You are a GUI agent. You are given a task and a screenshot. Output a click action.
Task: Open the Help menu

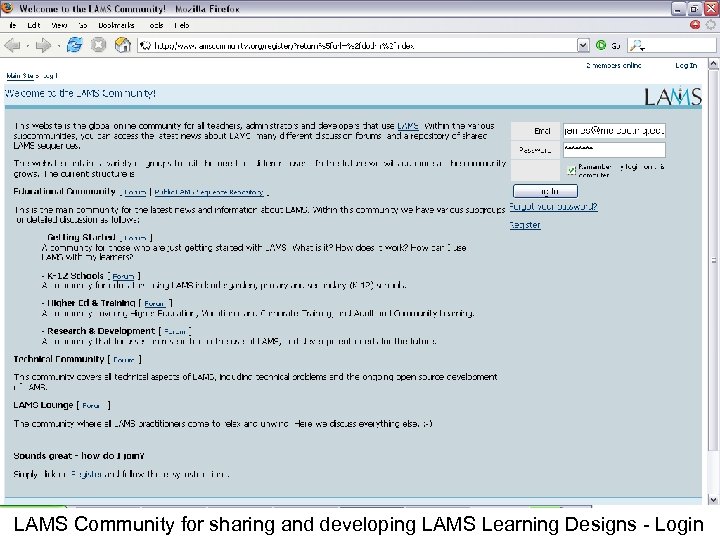(182, 25)
